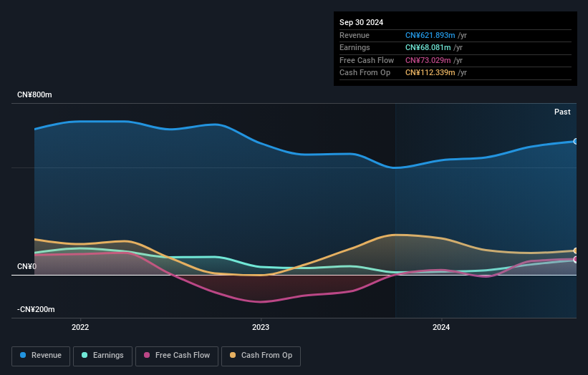
Task: Click the CN¥621.893m revenue value
Action: pos(430,35)
